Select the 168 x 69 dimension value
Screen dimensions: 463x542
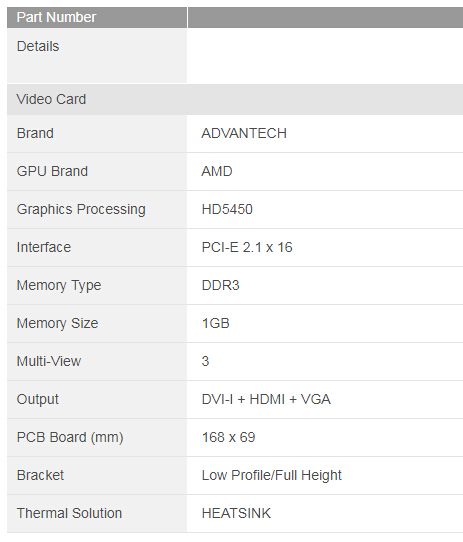click(228, 438)
